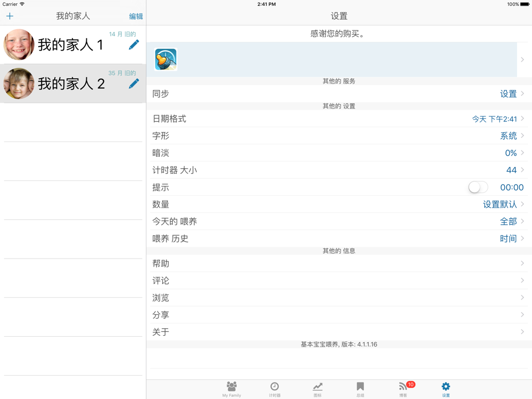Open the 字形 font setting
Image resolution: width=532 pixels, height=399 pixels.
(339, 136)
